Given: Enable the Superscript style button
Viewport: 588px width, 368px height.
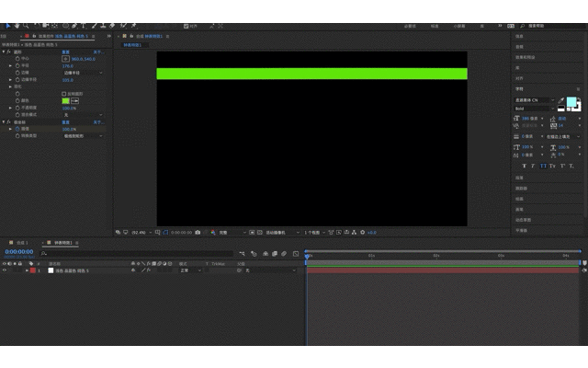Looking at the screenshot, I should coord(562,166).
